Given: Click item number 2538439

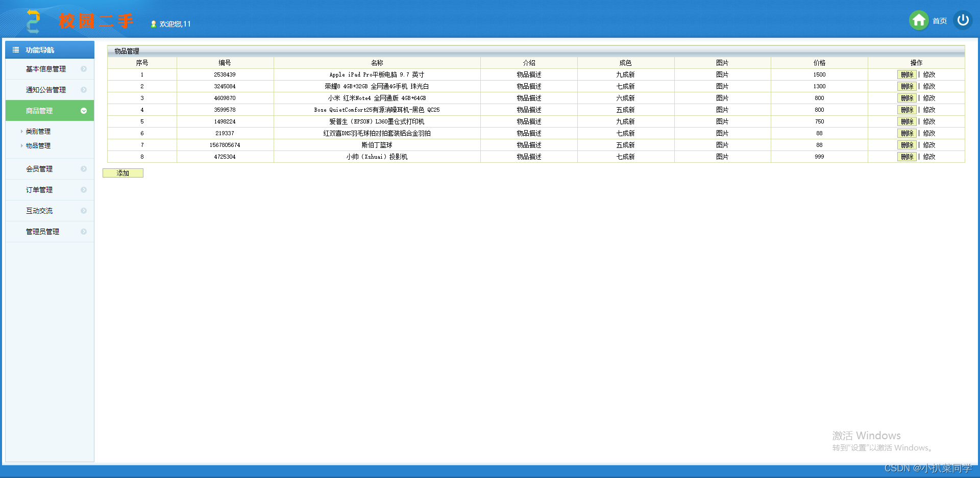Looking at the screenshot, I should [x=225, y=74].
